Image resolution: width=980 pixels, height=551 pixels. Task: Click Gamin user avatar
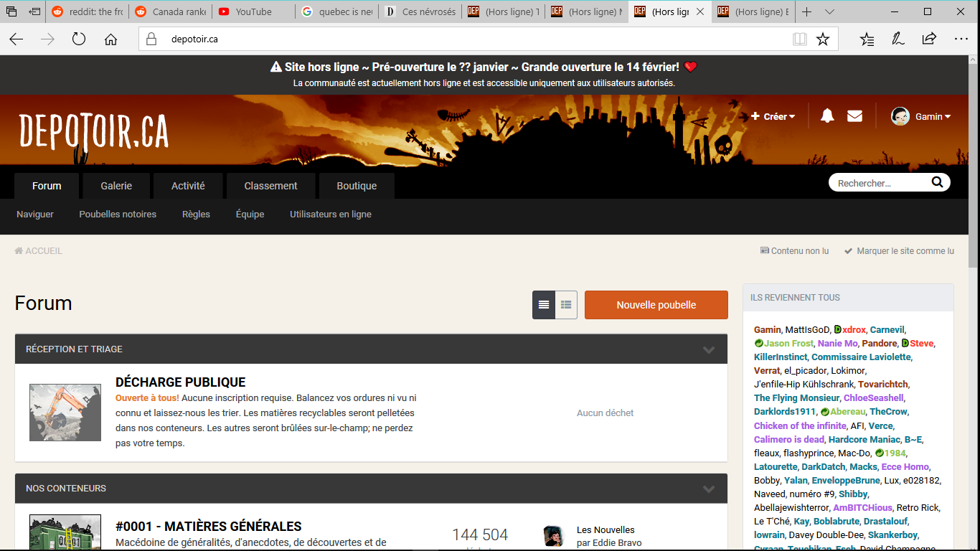coord(900,116)
